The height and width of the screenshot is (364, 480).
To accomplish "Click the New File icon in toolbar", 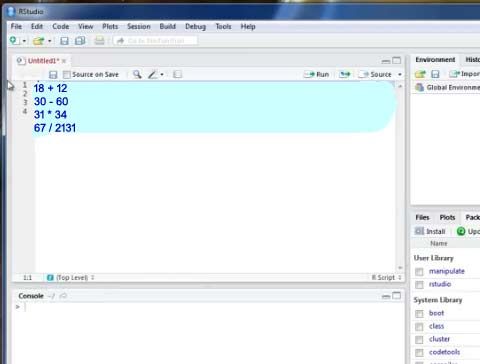I will click(x=14, y=41).
